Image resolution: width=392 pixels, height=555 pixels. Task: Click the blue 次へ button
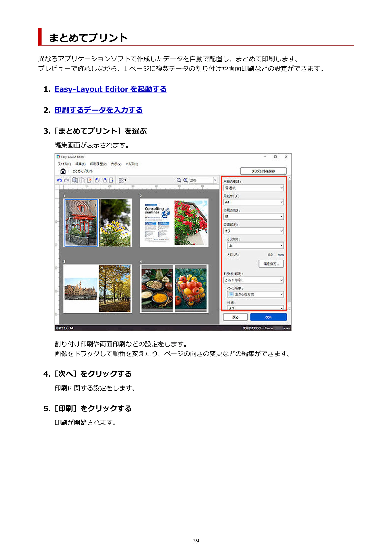pyautogui.click(x=268, y=317)
